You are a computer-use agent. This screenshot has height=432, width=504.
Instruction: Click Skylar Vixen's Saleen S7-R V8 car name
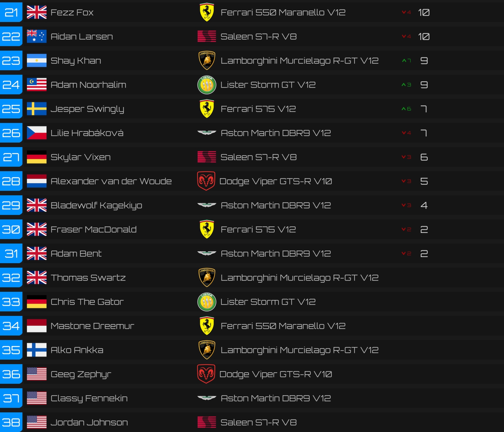tap(258, 157)
